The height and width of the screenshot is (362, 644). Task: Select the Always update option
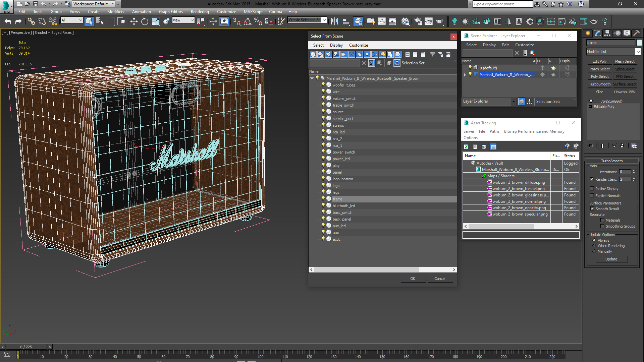click(594, 240)
